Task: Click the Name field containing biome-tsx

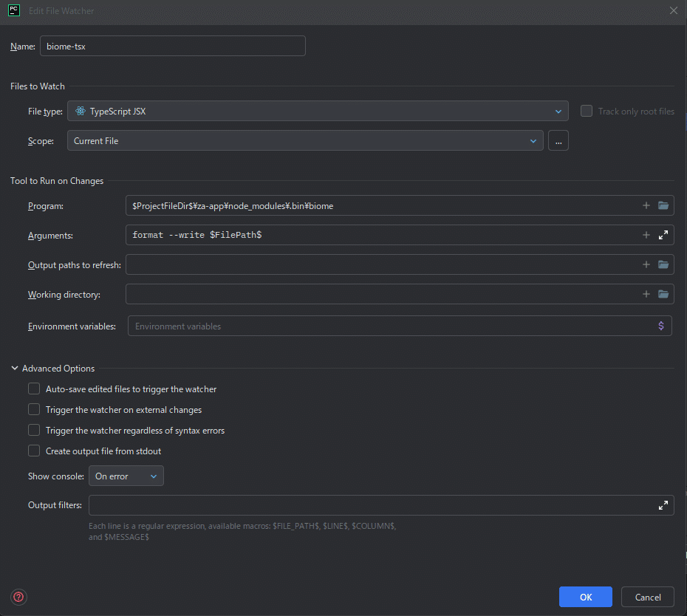Action: (172, 46)
